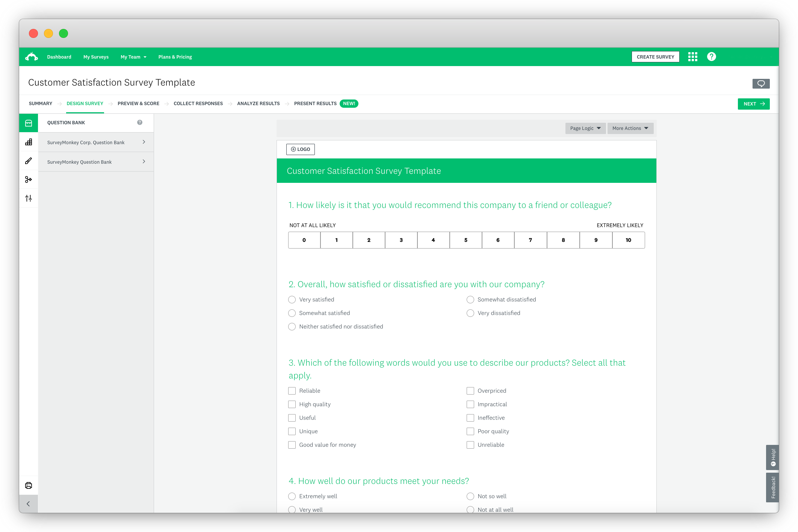Screen dimensions: 798x532
Task: Switch to the Collect Responses tab
Action: (x=198, y=104)
